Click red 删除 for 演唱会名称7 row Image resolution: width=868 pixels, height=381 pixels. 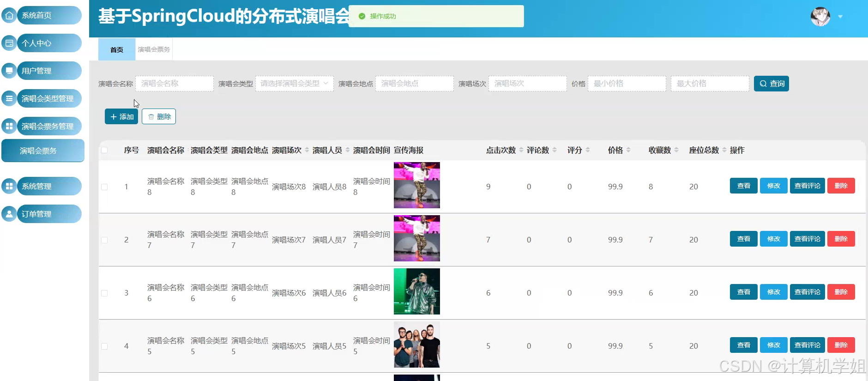(x=841, y=239)
